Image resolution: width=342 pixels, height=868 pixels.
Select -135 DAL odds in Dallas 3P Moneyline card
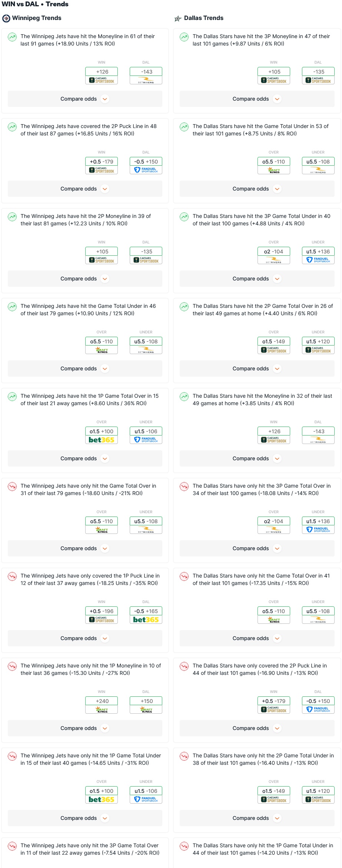point(318,72)
